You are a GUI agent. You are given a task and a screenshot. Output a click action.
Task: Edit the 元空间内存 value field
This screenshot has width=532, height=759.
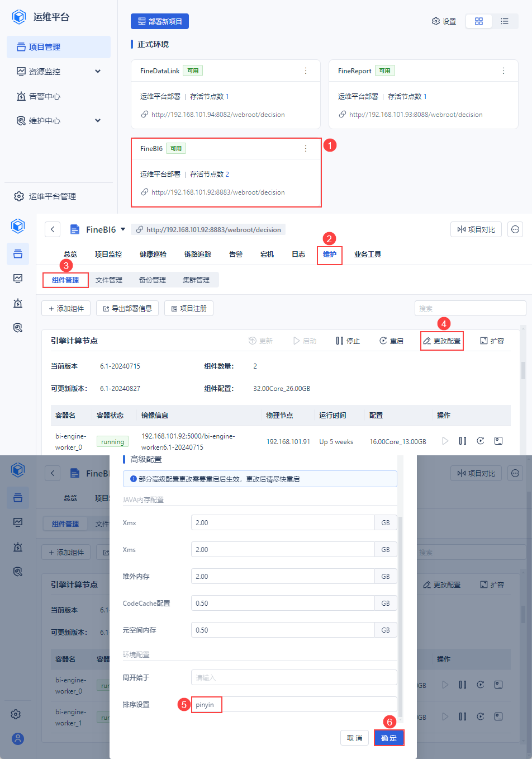(x=283, y=630)
